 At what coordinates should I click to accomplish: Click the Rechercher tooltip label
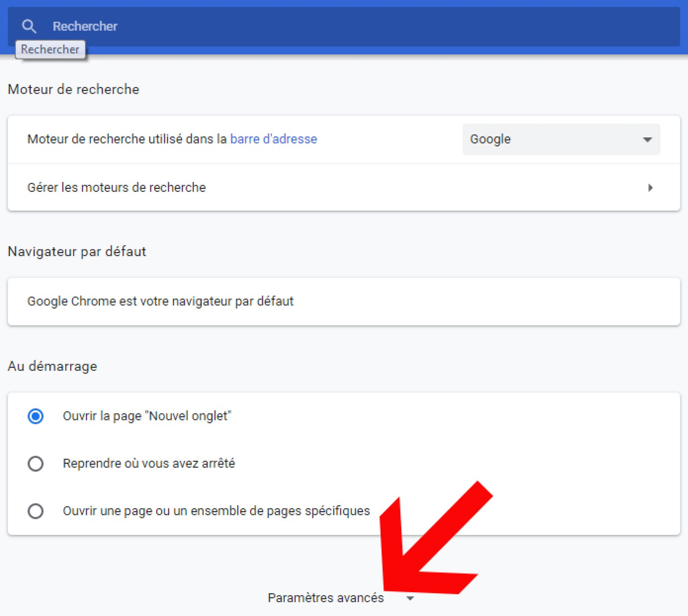pyautogui.click(x=50, y=49)
